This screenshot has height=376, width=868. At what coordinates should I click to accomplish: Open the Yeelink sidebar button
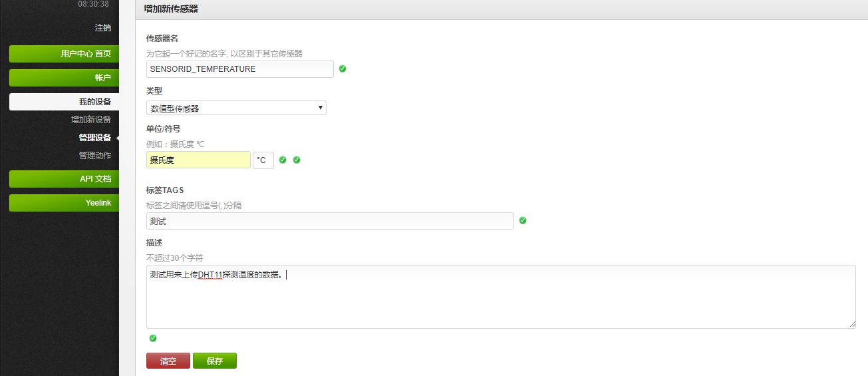[x=65, y=203]
